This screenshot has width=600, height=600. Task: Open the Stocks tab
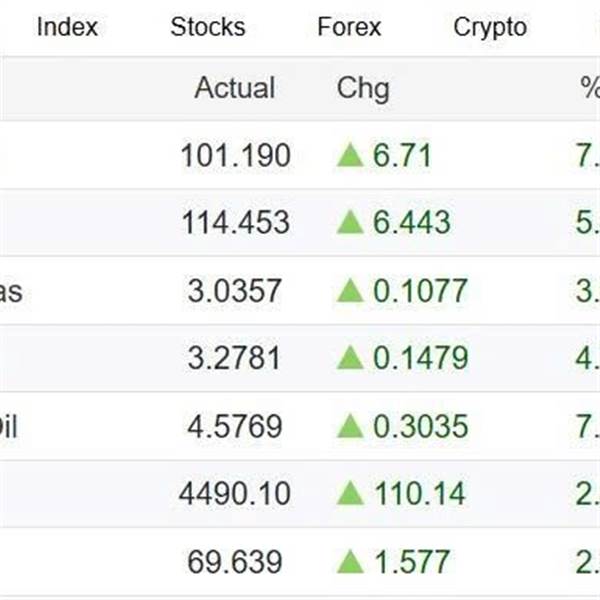point(207,27)
